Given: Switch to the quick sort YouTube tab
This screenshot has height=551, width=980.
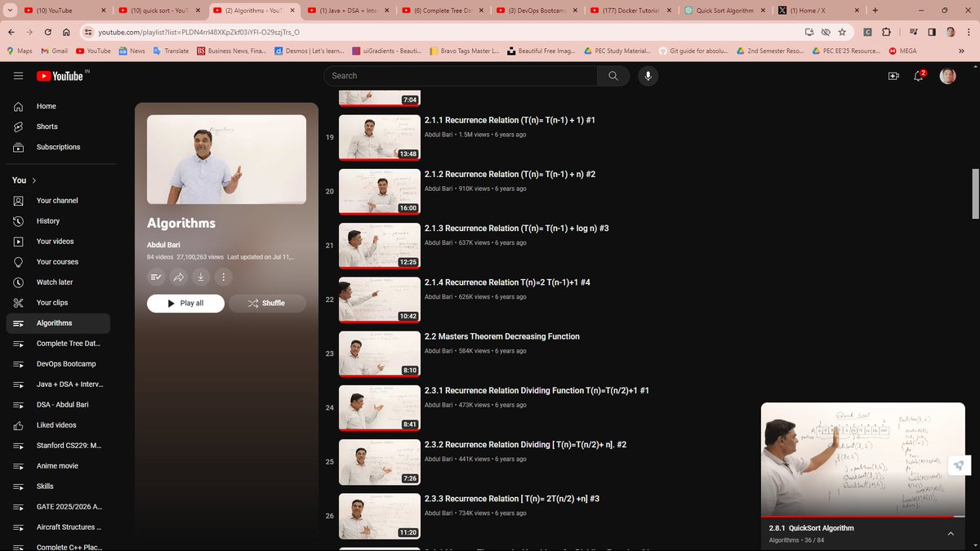Looking at the screenshot, I should [x=160, y=11].
